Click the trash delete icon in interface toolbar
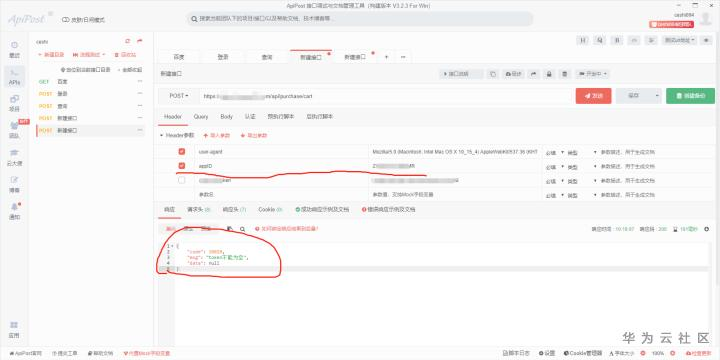Screen dimensions: 720x360 tap(565, 74)
